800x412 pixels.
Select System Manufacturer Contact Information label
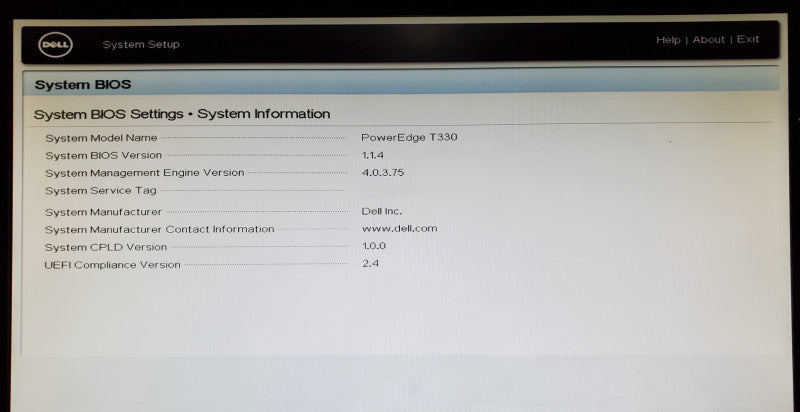pos(160,229)
